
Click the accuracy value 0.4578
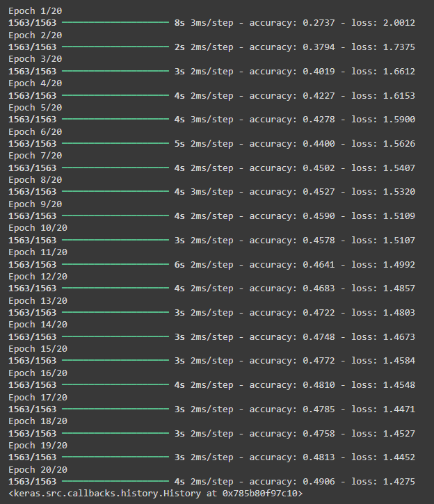pyautogui.click(x=319, y=240)
